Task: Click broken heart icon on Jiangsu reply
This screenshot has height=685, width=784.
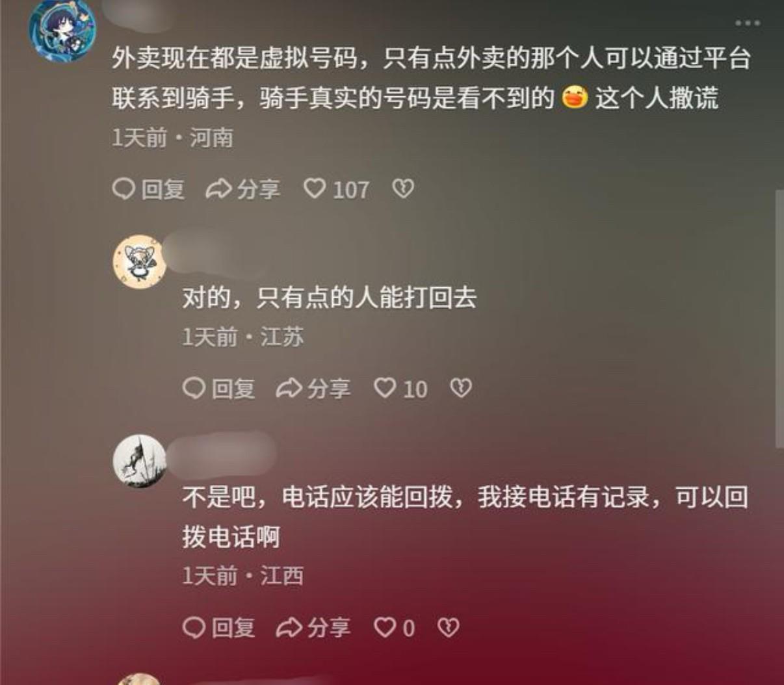Action: 461,388
